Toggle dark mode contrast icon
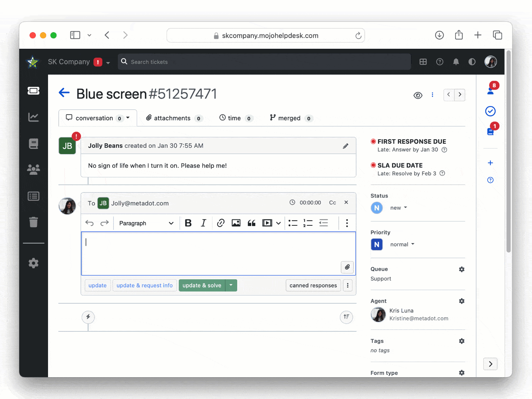The height and width of the screenshot is (399, 532). click(472, 62)
